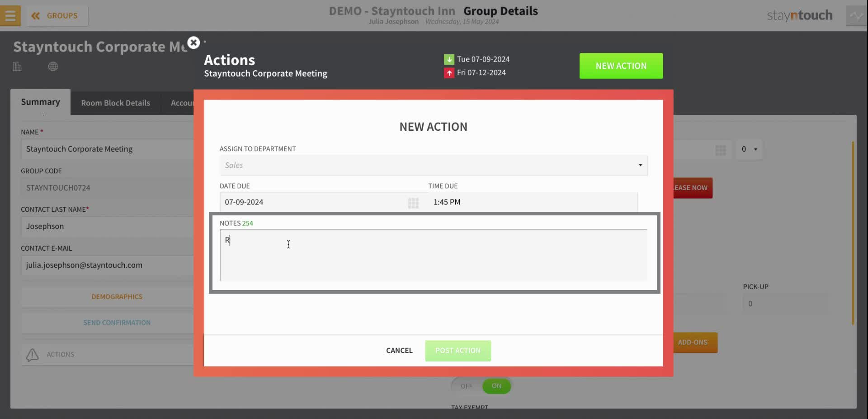Screen dimensions: 868x419
Task: Click the group Name field
Action: [107, 149]
